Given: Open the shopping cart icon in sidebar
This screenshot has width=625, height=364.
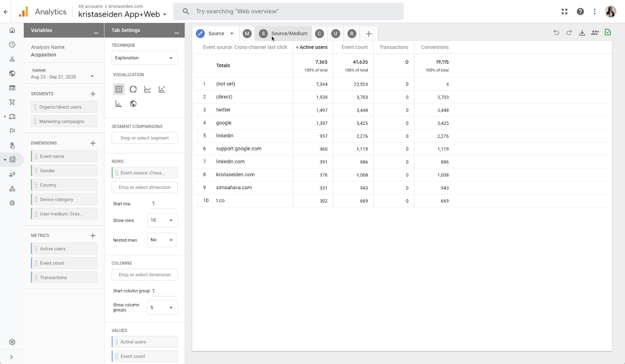Looking at the screenshot, I should click(x=12, y=102).
